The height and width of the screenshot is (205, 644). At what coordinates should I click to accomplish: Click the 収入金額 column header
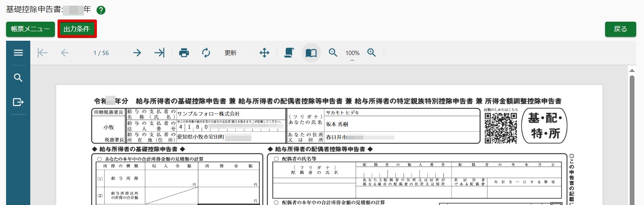tap(171, 166)
